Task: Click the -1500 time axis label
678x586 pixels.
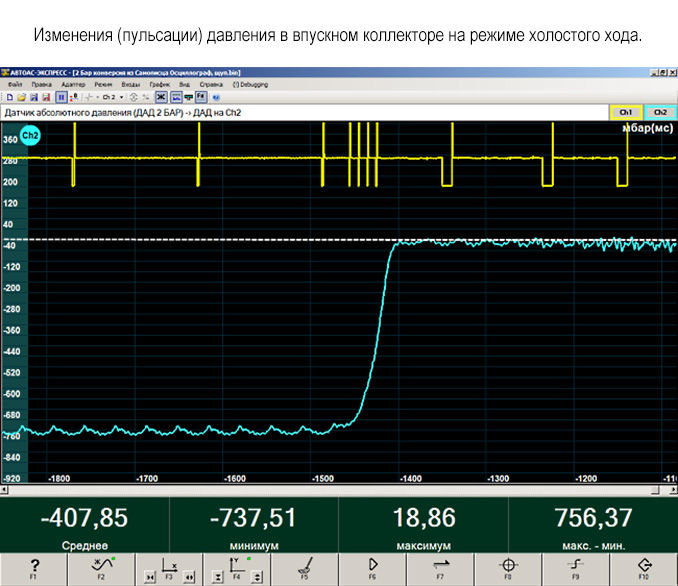Action: 323,479
